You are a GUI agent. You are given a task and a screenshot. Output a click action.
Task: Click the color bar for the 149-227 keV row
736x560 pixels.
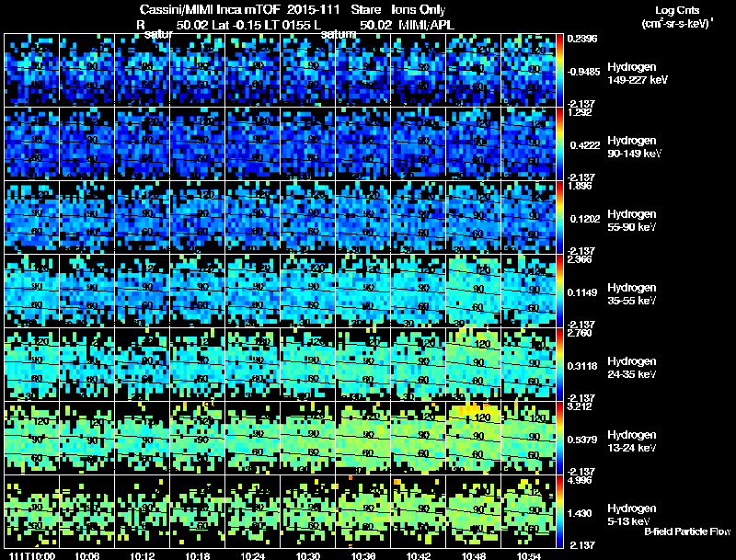(559, 71)
